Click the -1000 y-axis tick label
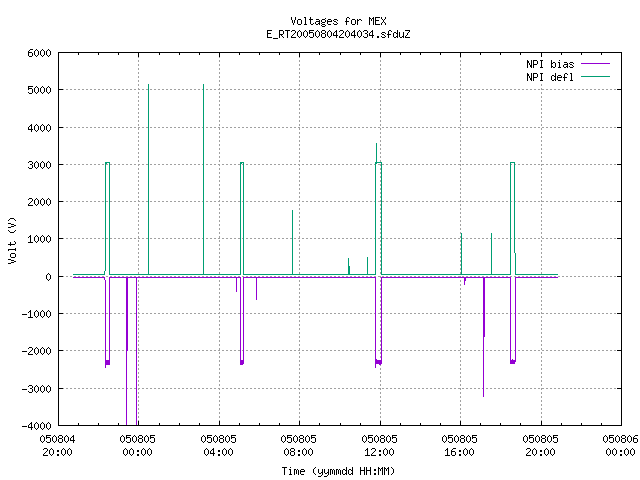Screen dimensions: 640x480 [37, 314]
